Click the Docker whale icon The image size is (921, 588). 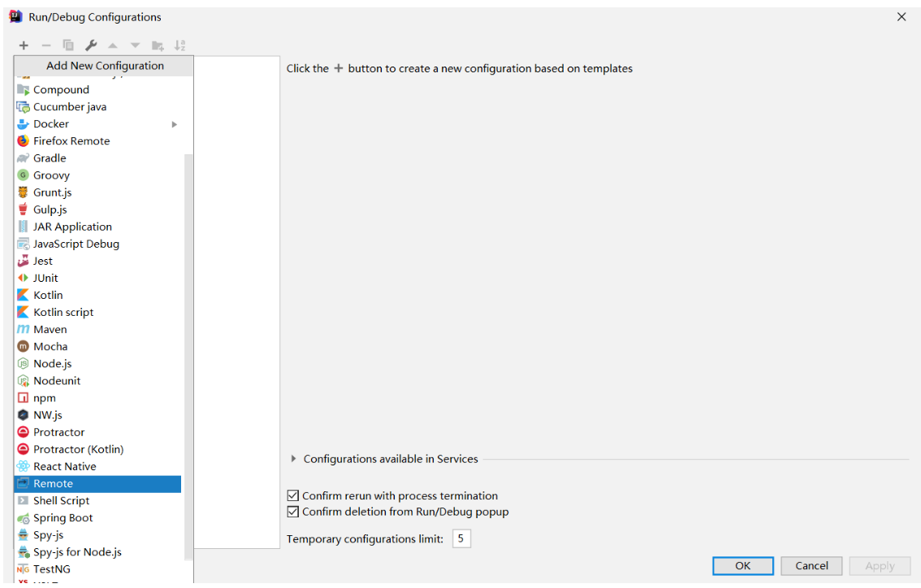click(23, 124)
